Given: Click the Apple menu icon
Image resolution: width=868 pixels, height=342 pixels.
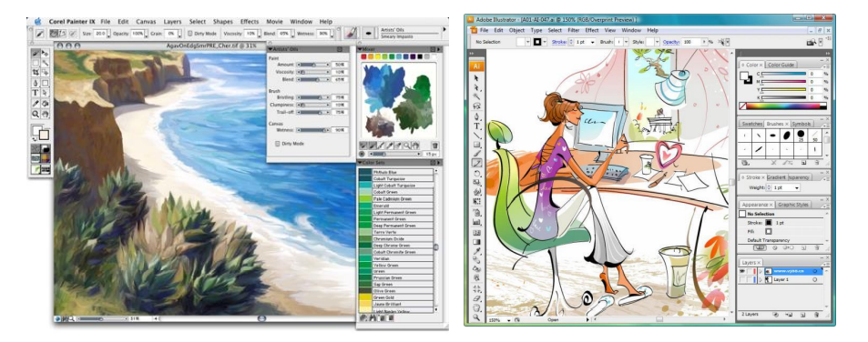Looking at the screenshot, I should coord(37,22).
